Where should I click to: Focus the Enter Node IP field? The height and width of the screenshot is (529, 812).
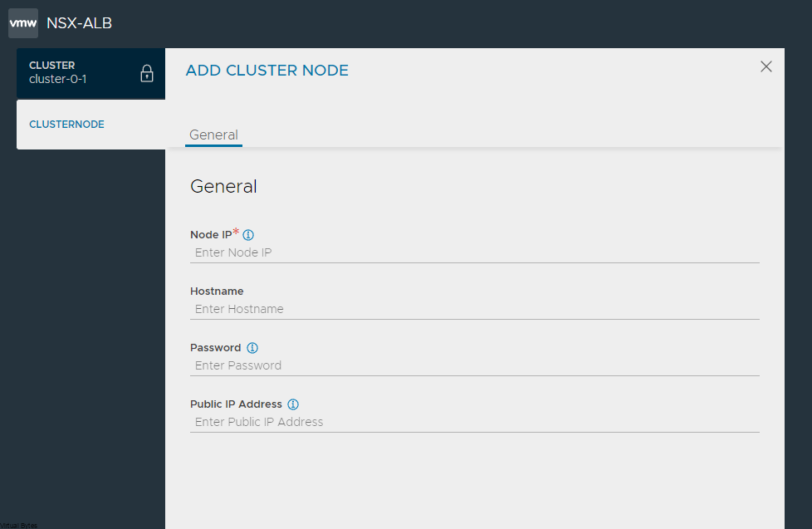[475, 252]
